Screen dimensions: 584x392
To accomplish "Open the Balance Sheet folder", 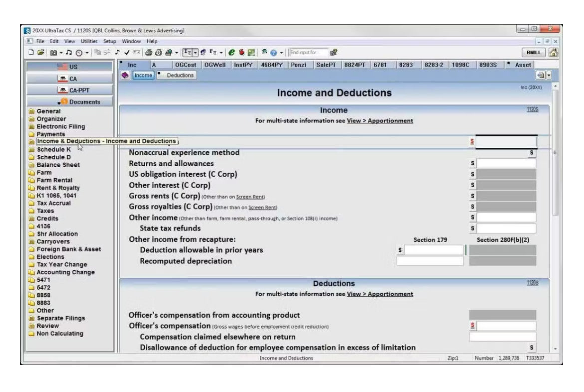I will (x=58, y=165).
